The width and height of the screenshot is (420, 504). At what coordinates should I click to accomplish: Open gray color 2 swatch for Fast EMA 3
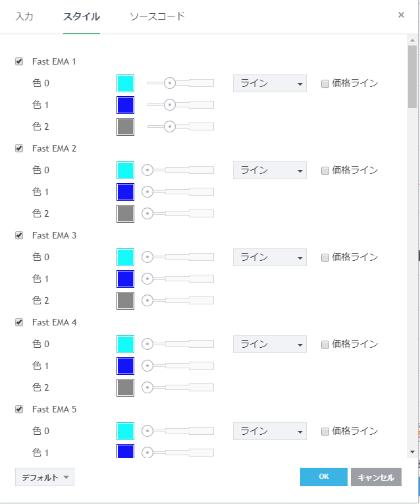125,300
